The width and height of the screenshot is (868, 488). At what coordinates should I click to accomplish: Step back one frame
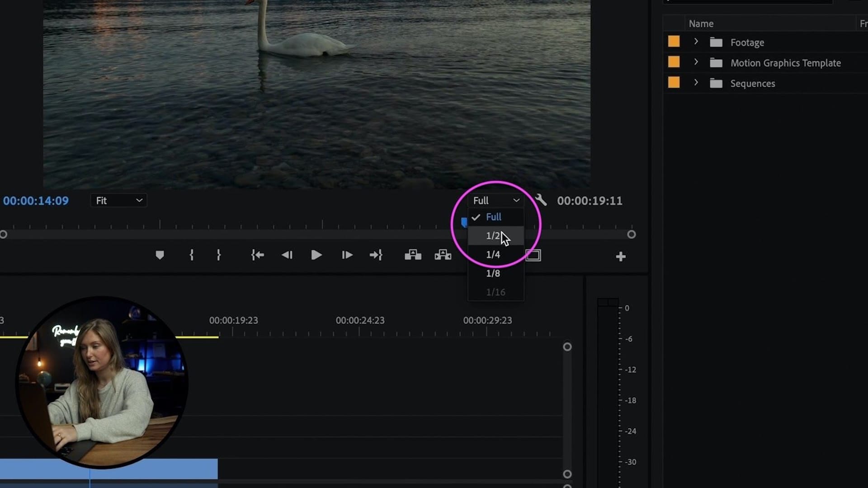tap(287, 255)
